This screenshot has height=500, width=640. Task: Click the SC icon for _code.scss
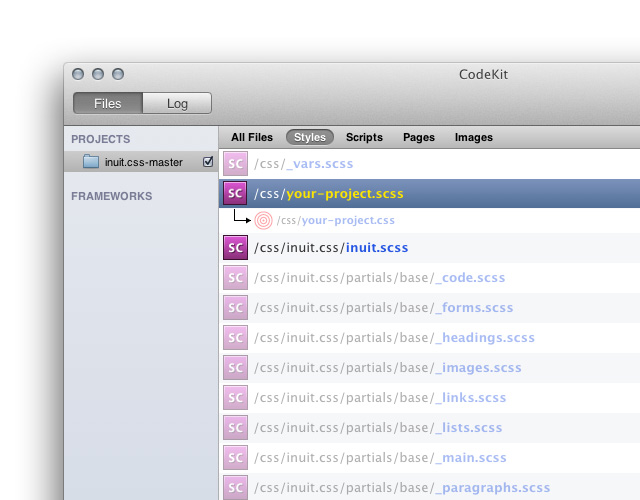coord(235,278)
